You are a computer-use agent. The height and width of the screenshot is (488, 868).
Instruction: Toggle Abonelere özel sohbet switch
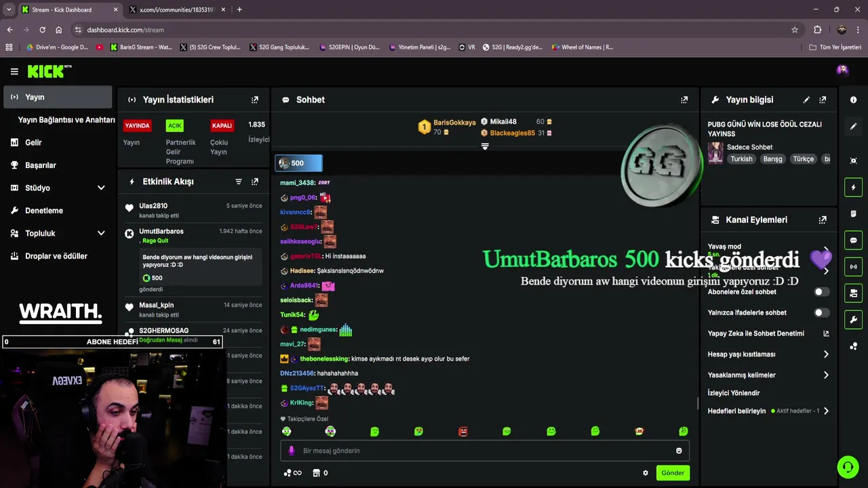point(821,292)
